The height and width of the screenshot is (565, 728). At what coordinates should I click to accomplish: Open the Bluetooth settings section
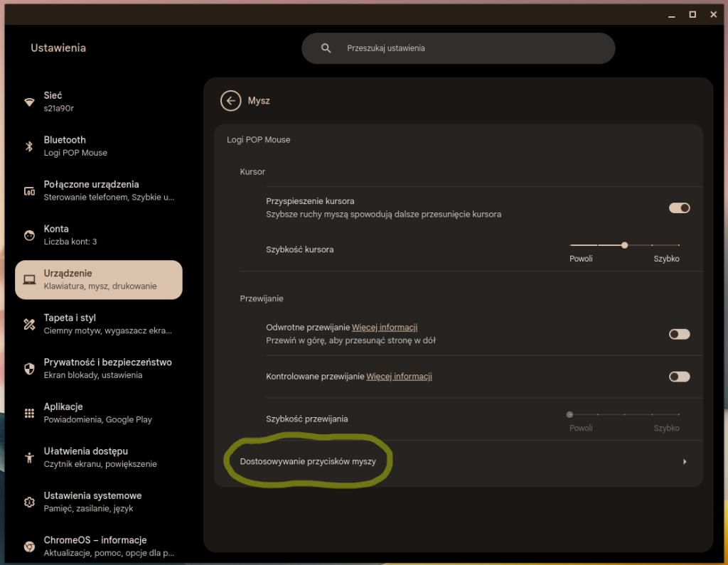pos(98,146)
